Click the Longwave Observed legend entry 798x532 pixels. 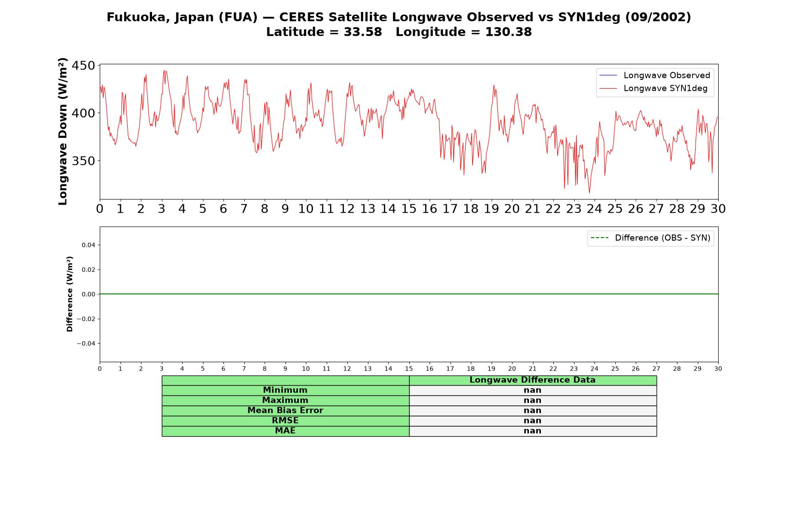click(654, 75)
